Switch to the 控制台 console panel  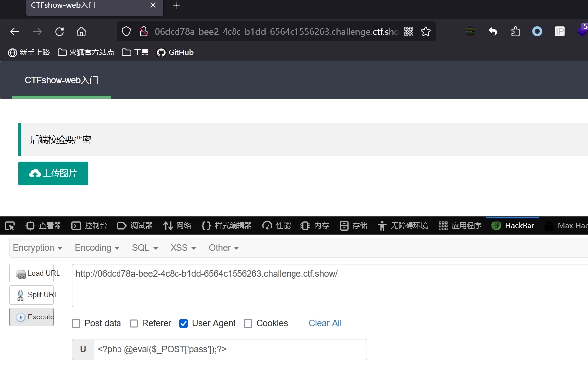(89, 226)
